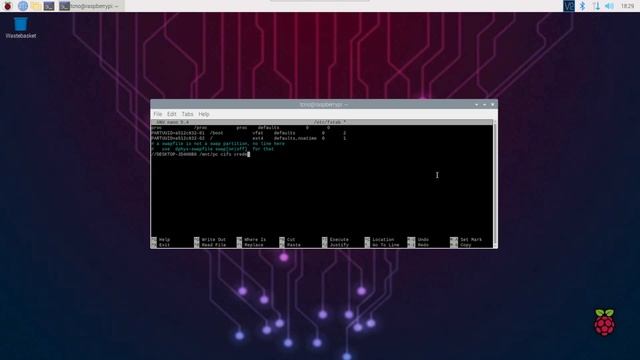Click the 'swapfile is not a swap partition' comment
Viewport: 640px width, 360px height.
218,144
